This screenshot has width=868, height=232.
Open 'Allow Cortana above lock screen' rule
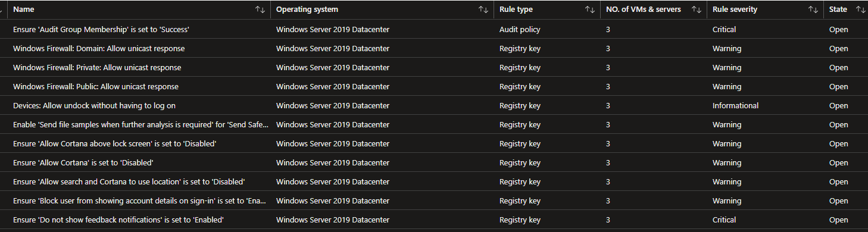[x=114, y=143]
